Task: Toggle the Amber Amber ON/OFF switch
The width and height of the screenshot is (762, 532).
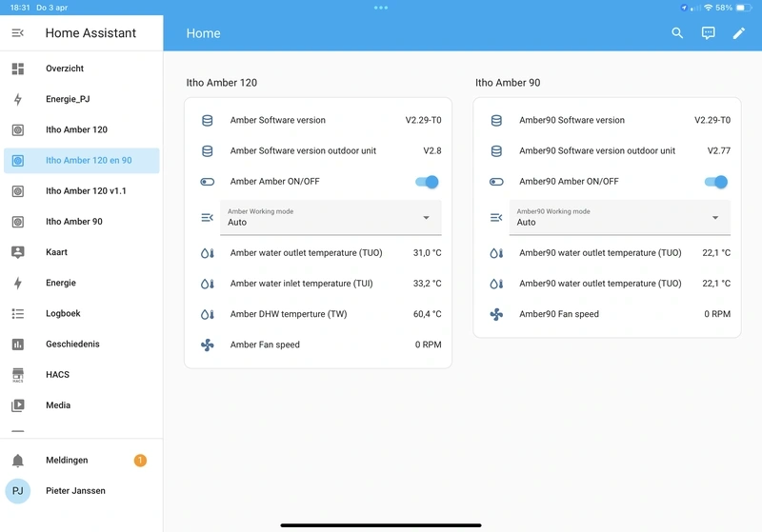Action: coord(427,182)
